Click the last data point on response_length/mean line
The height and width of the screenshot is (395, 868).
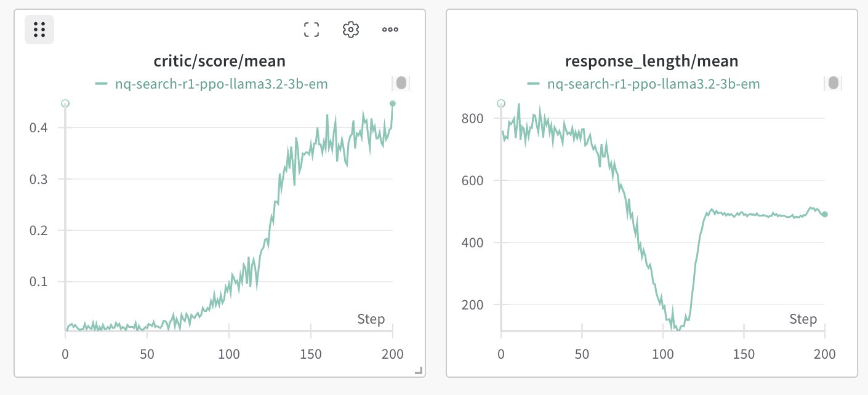pos(825,214)
